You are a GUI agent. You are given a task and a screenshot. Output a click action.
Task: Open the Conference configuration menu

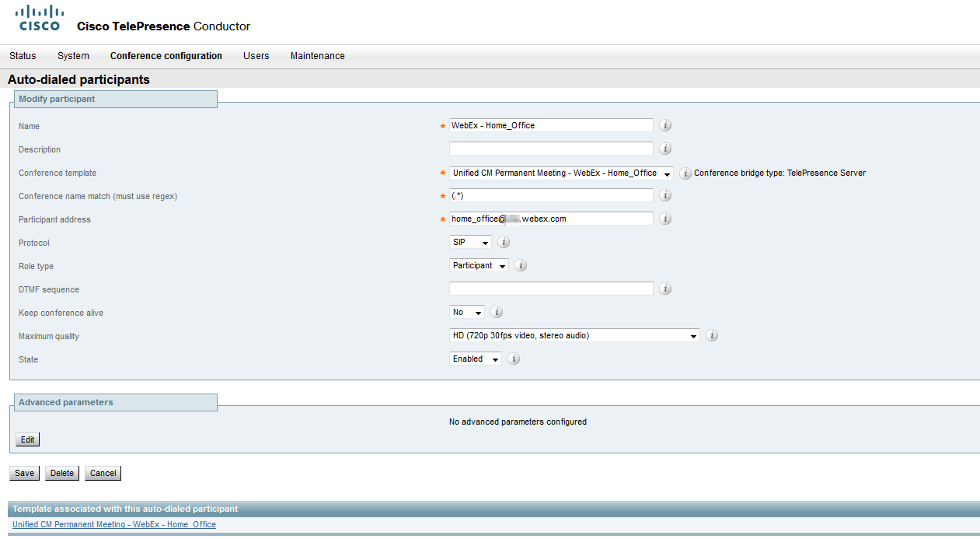pos(166,56)
